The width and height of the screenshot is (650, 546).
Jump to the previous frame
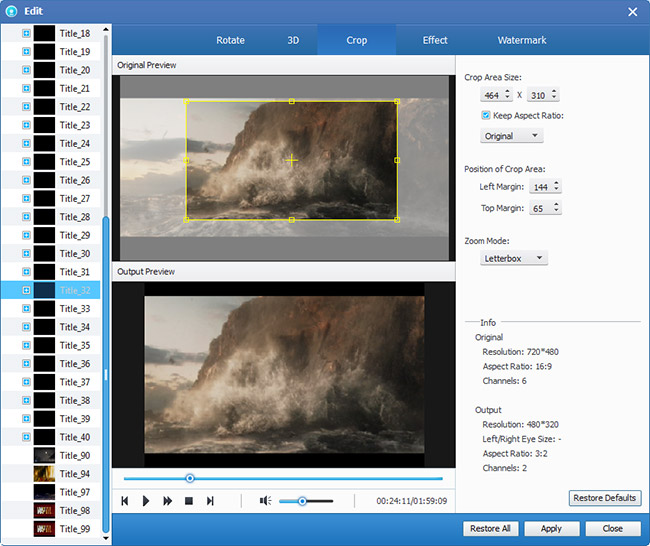tap(125, 501)
